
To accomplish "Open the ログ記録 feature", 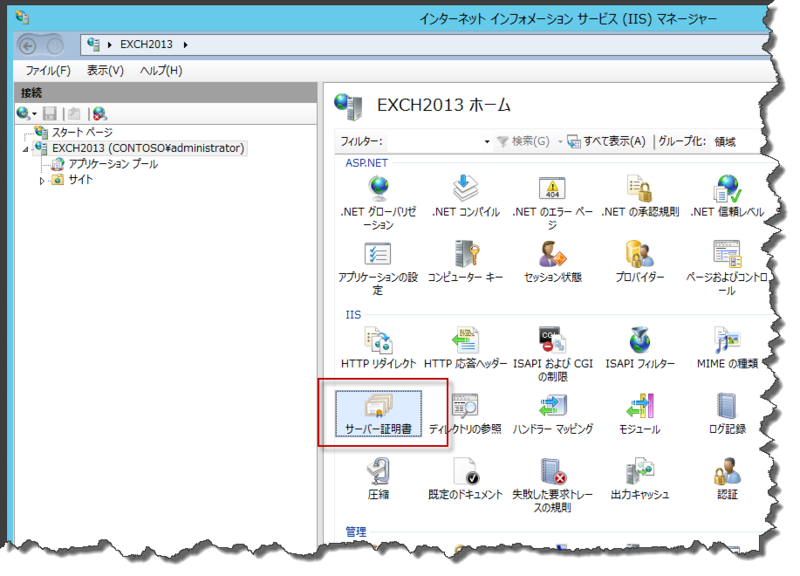I will click(x=727, y=414).
